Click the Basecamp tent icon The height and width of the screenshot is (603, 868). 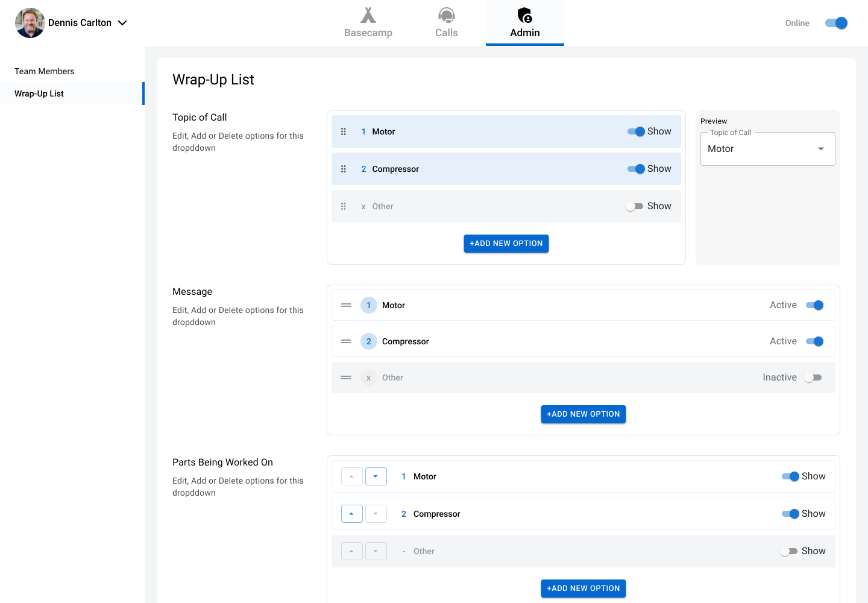pos(368,15)
